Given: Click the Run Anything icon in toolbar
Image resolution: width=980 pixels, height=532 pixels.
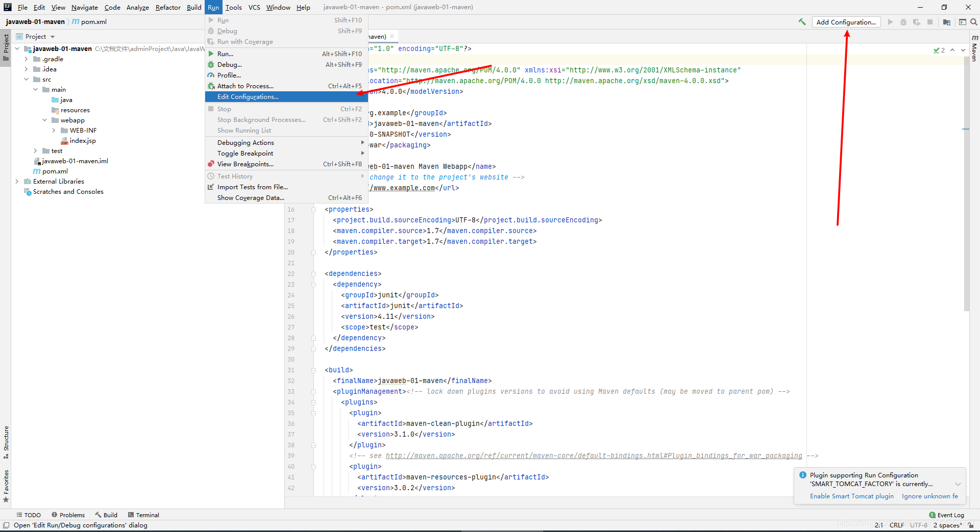Looking at the screenshot, I should click(963, 22).
